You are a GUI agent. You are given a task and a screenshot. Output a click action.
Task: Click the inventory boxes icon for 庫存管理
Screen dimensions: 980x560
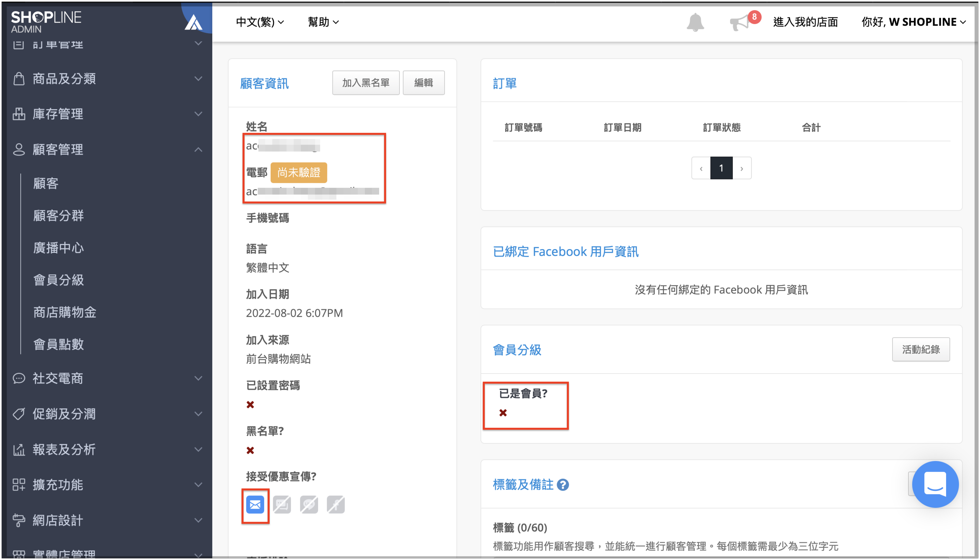19,114
